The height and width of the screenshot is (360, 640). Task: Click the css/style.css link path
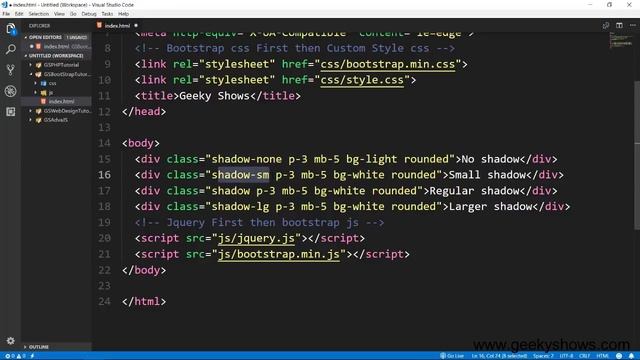coord(362,80)
